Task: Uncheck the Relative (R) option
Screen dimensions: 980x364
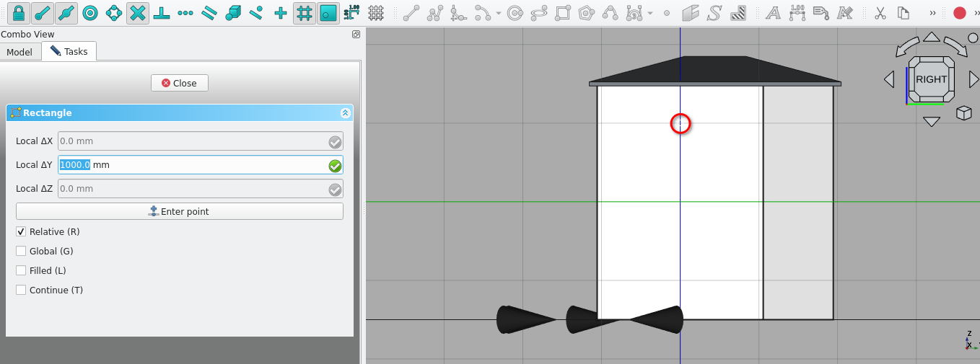Action: [x=22, y=232]
